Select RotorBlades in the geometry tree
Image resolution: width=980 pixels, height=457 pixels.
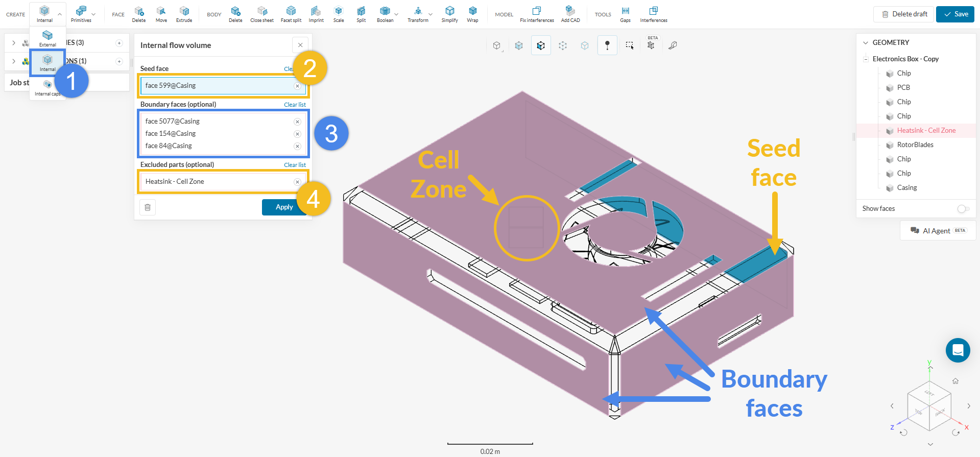point(915,145)
